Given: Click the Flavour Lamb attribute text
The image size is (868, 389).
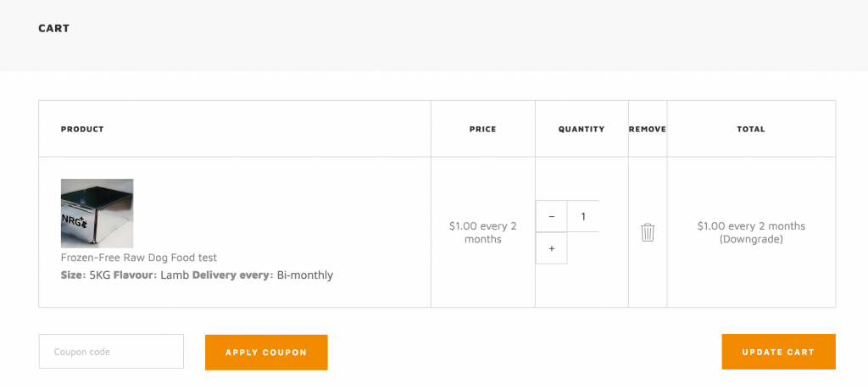Looking at the screenshot, I should point(152,275).
